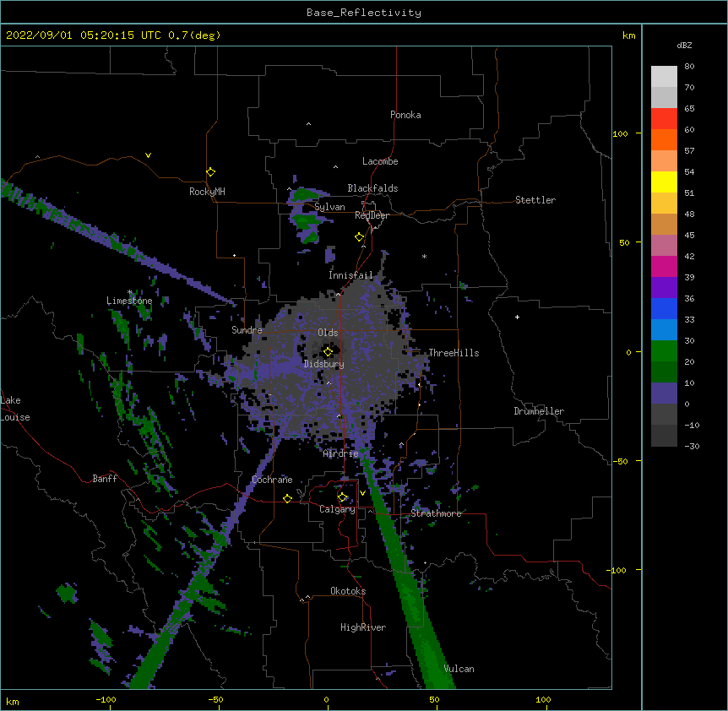Click the Banff label

click(x=105, y=479)
